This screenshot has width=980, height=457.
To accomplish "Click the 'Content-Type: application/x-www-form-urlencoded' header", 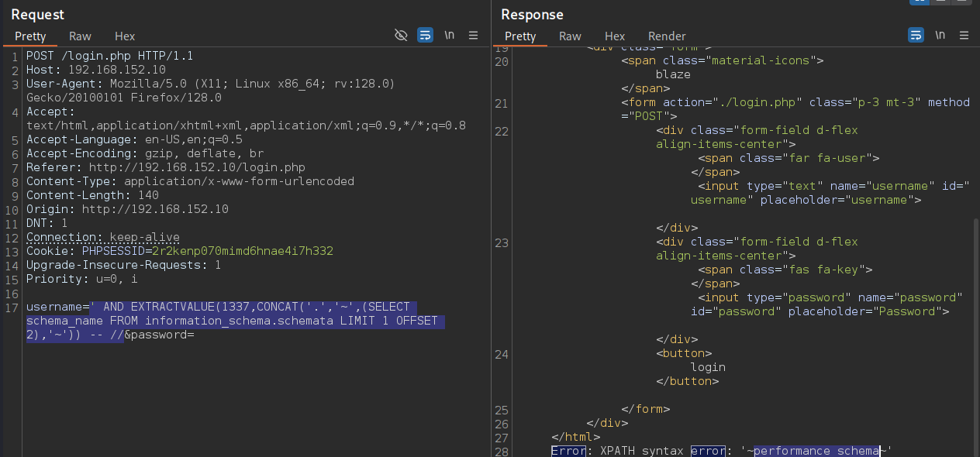I will pos(190,181).
